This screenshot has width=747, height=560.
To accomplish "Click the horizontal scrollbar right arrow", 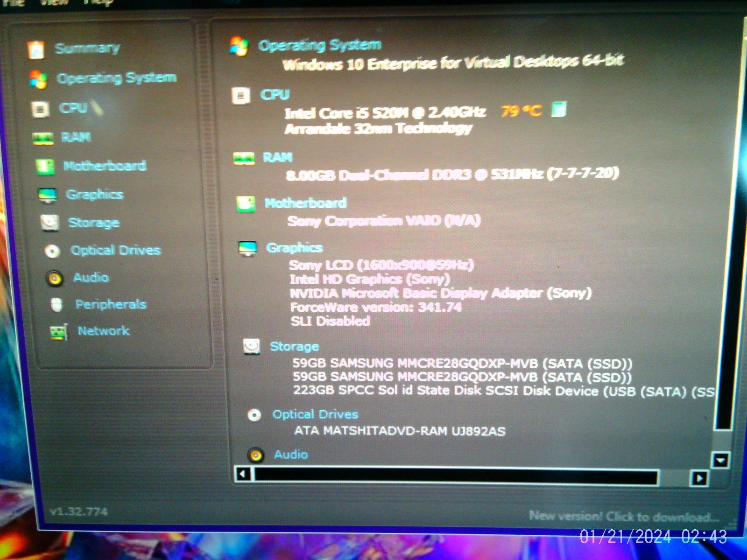I will 699,478.
